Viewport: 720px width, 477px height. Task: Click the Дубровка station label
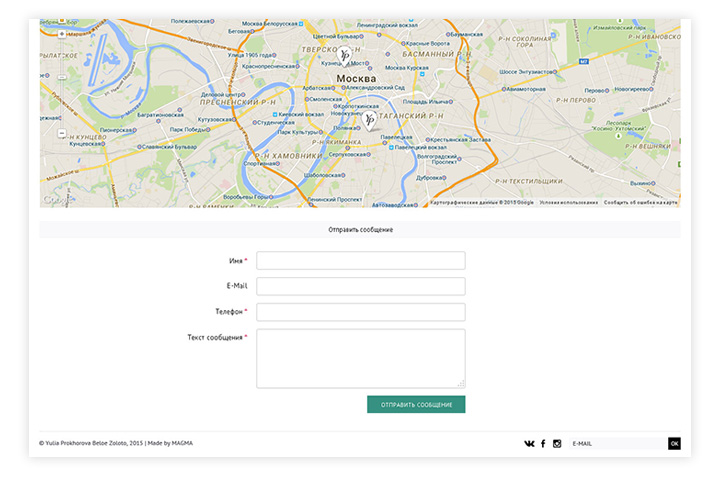point(431,178)
